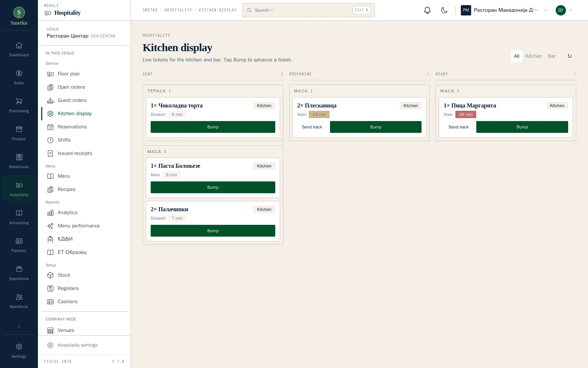
Task: Go to Purchasing module
Action: (x=19, y=106)
